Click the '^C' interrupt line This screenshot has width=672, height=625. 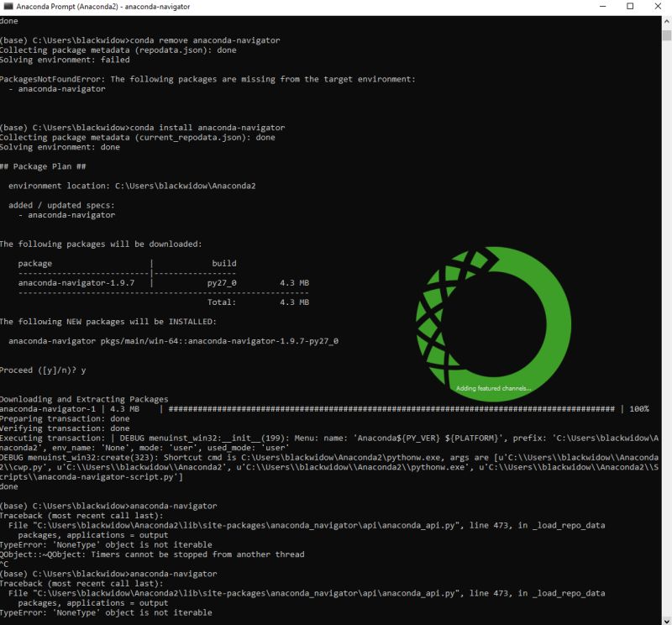(x=4, y=565)
